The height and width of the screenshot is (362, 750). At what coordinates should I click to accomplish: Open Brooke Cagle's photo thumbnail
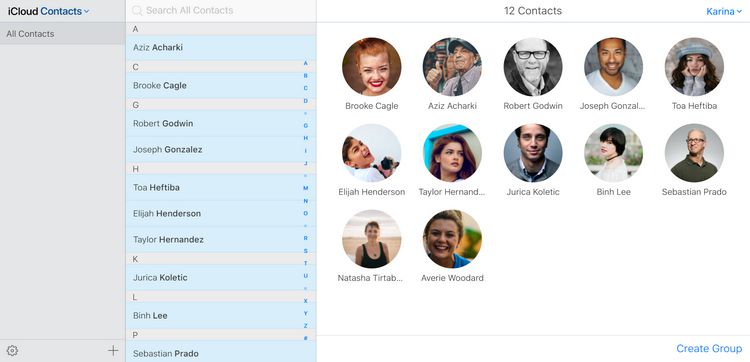[372, 67]
